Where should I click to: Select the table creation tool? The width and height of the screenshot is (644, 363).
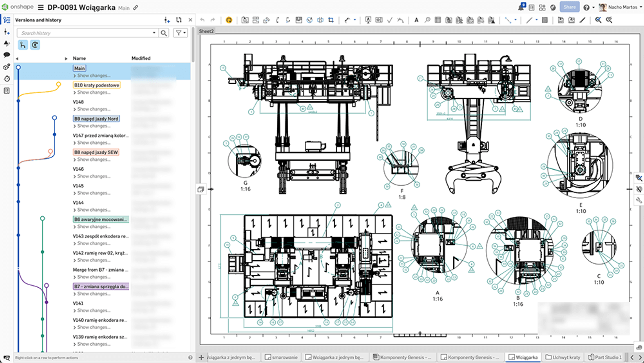coord(437,19)
